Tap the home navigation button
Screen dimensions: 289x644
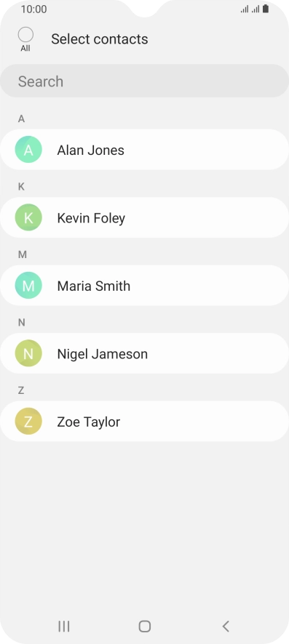click(145, 626)
